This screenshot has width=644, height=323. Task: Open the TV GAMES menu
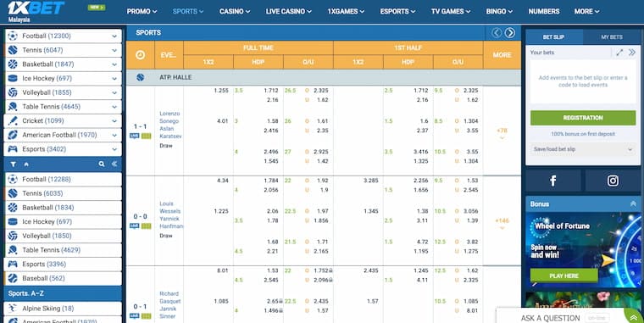451,12
